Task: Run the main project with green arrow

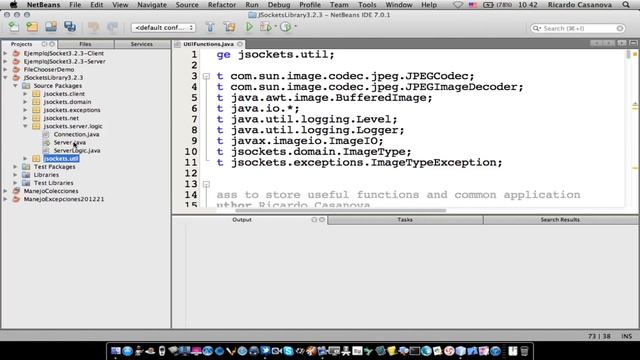Action: pyautogui.click(x=249, y=27)
